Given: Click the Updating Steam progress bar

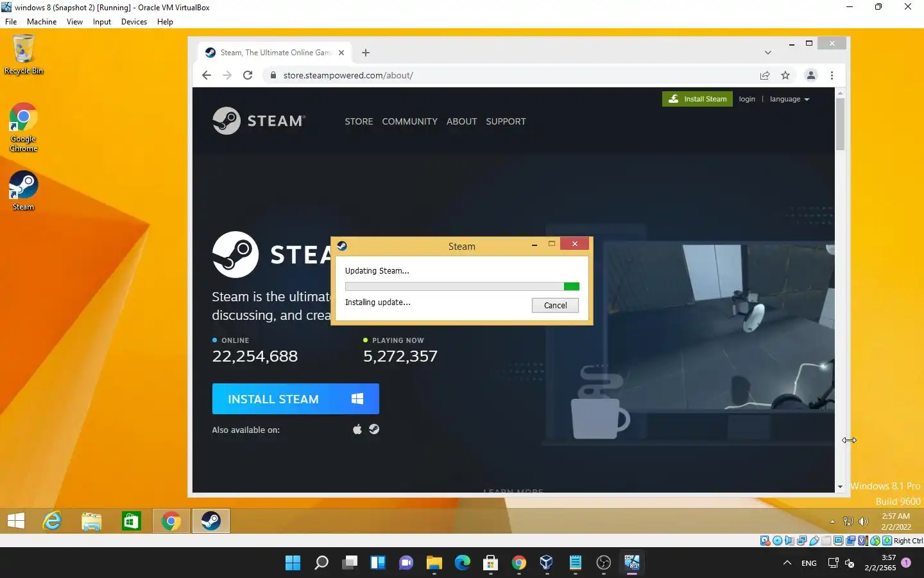Looking at the screenshot, I should [x=462, y=286].
